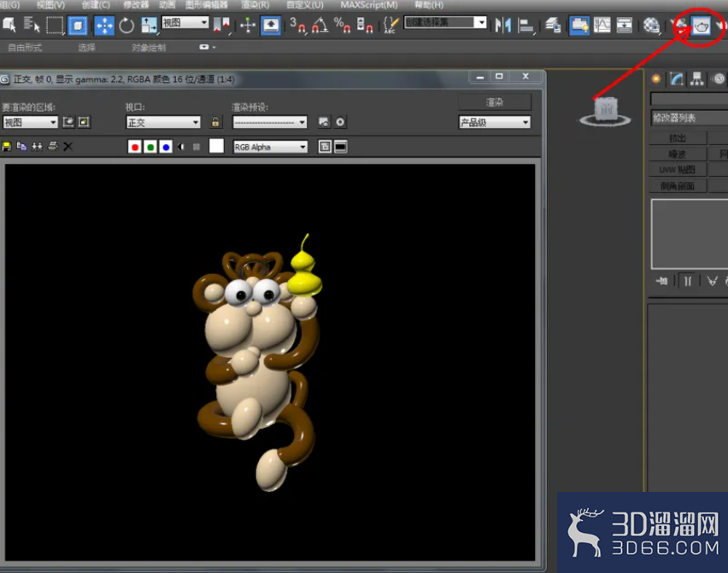Activate Select and Scale tool

pos(149,25)
